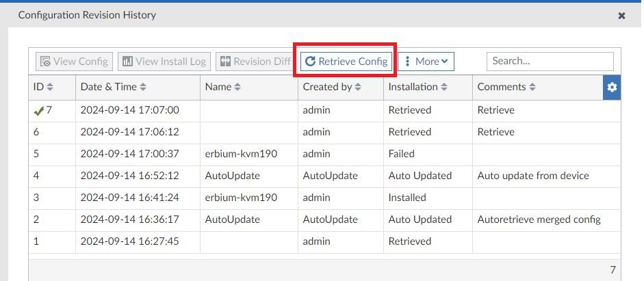Sort by Comments column icon
The image size is (644, 281).
click(532, 88)
